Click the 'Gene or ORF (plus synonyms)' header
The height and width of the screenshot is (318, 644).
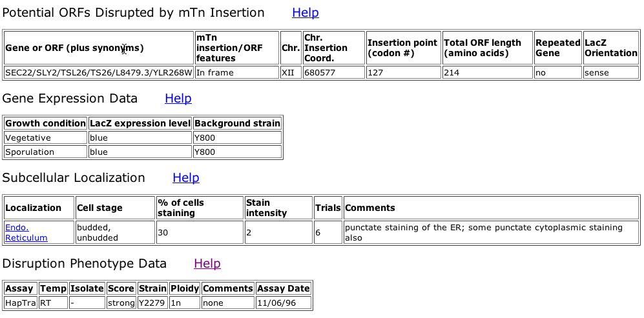99,48
